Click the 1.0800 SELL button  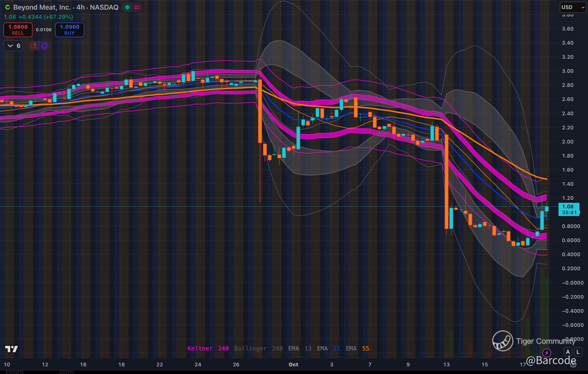18,30
